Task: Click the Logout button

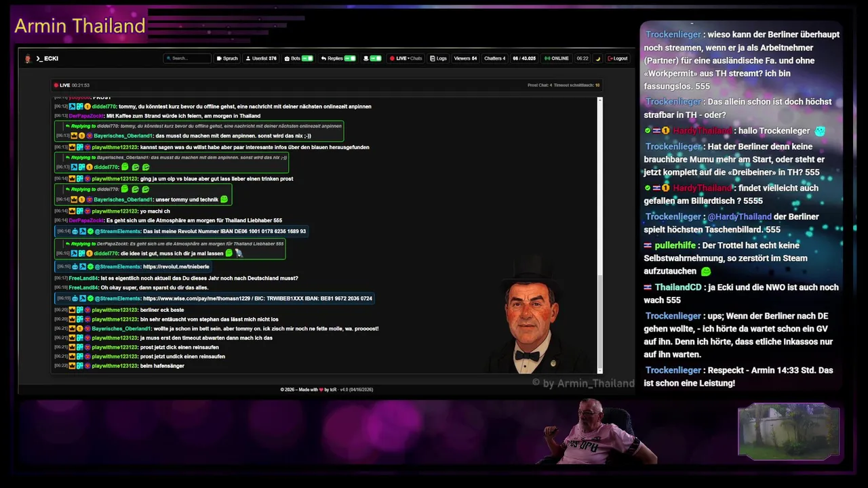Action: click(617, 58)
